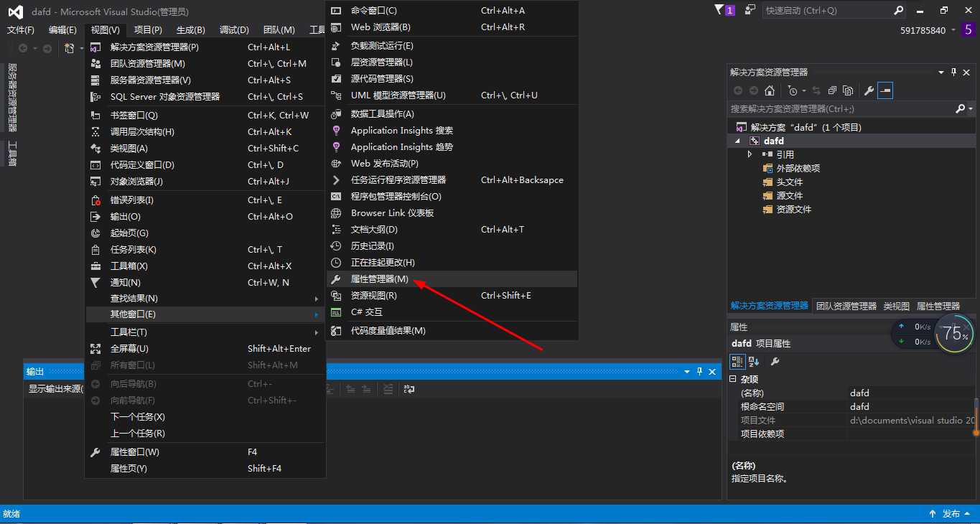Click the wrench properties icon in Solution Explorer

(869, 90)
